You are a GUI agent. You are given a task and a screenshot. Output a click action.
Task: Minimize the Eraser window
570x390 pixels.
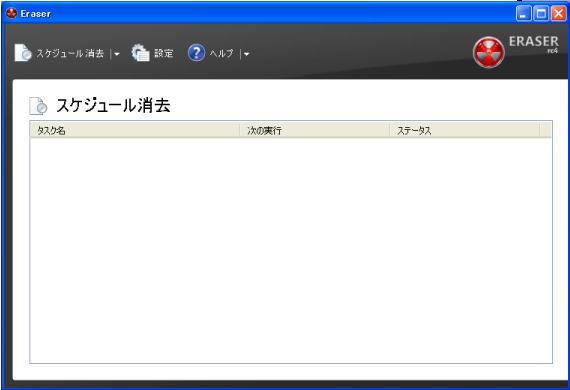click(x=523, y=14)
